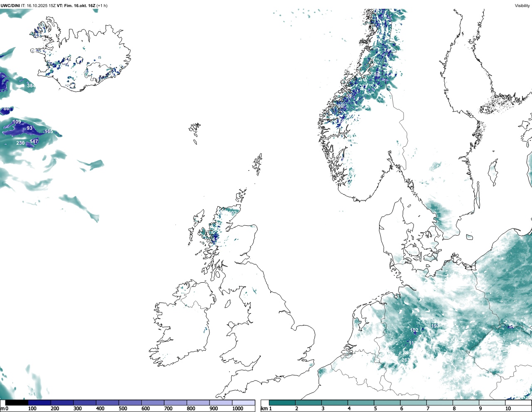Pick the 9–10 km lightest legend swatch
This screenshot has width=532, height=412.
[493, 402]
